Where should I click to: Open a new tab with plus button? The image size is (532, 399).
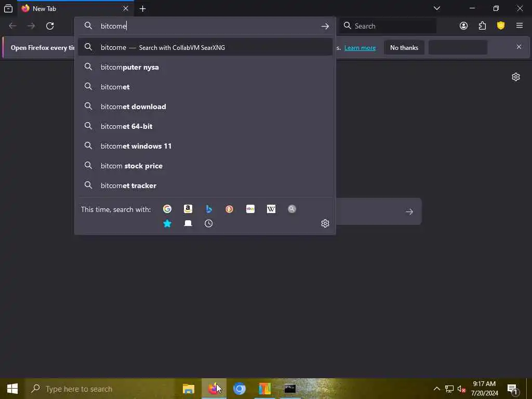coord(142,8)
